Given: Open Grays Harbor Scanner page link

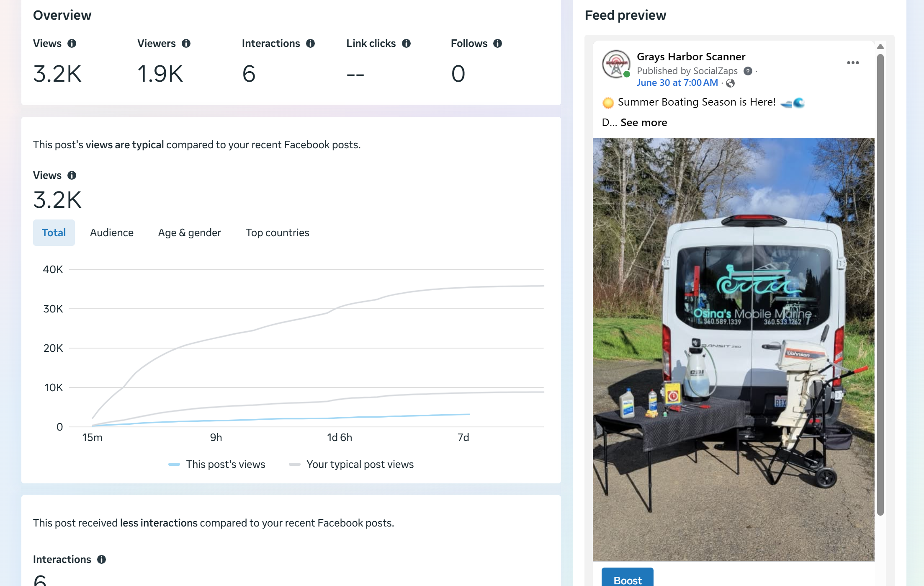Looking at the screenshot, I should point(691,57).
